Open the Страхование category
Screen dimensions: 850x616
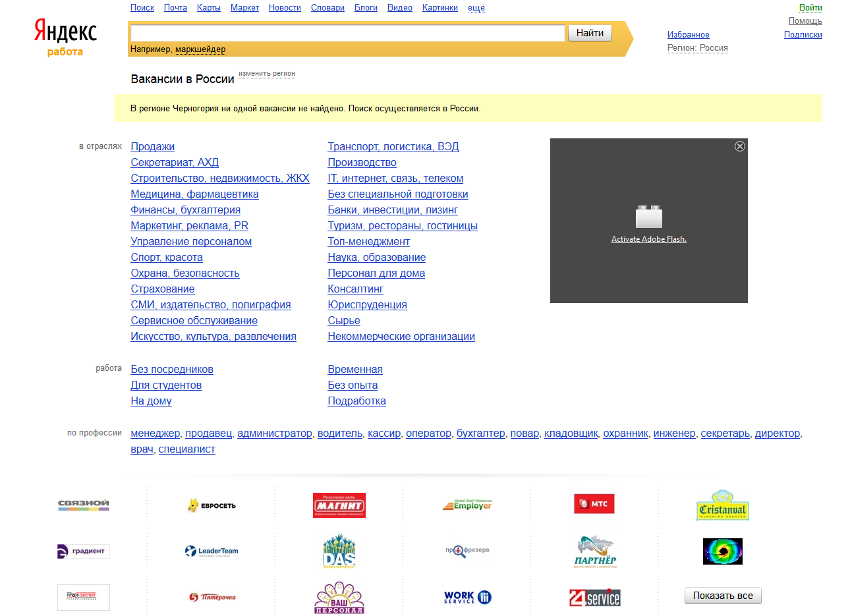[163, 289]
